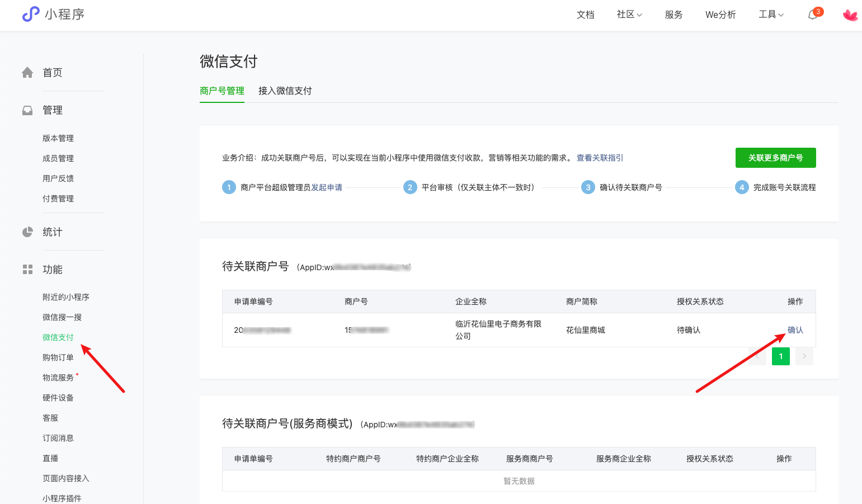Click step 3 确认待关联商户号 text

point(631,187)
